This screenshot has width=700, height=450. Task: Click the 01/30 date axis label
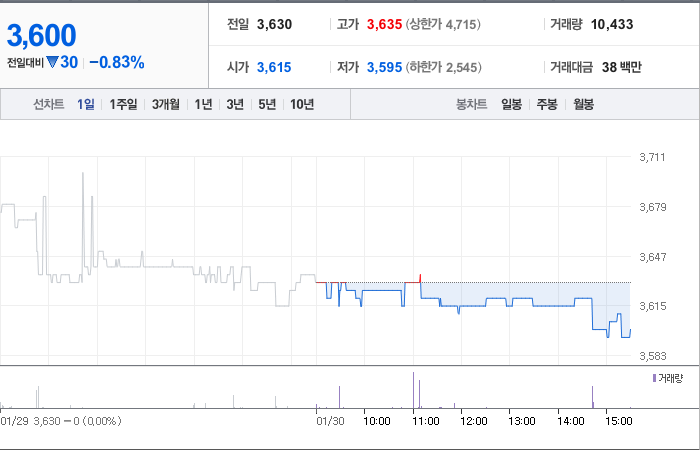click(330, 421)
